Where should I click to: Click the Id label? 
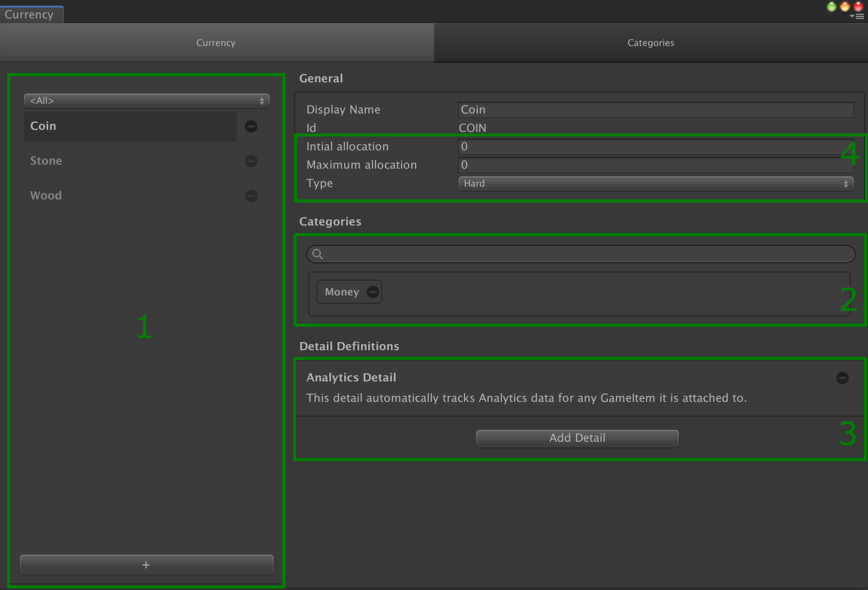pos(311,128)
